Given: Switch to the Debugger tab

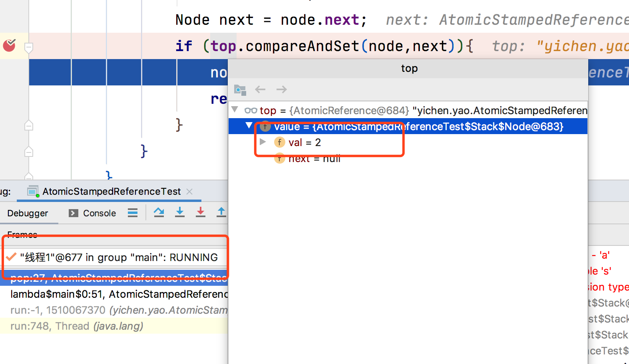Looking at the screenshot, I should click(x=28, y=213).
